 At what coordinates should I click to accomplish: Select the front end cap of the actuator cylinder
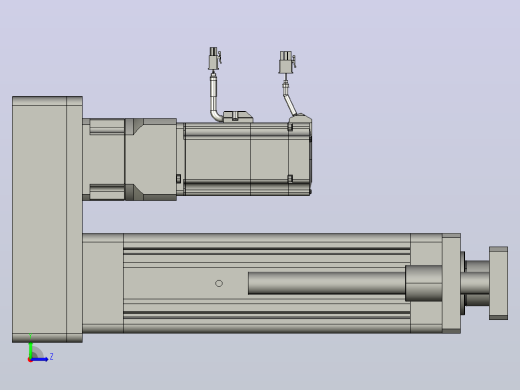(x=451, y=283)
